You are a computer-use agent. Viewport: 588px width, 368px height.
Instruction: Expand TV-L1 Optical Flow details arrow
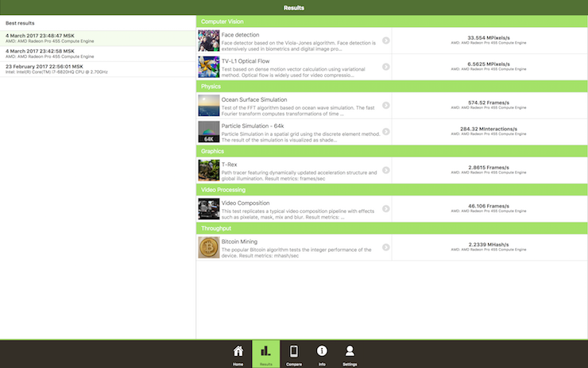pyautogui.click(x=386, y=67)
